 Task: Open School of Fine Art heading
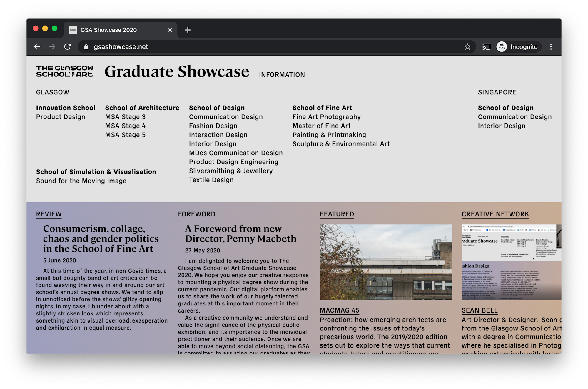pos(322,108)
